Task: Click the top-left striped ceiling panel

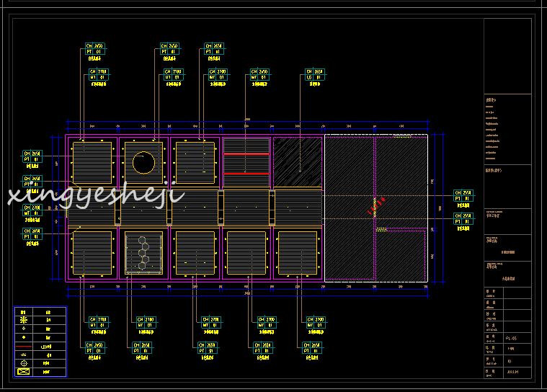Action: pos(92,162)
